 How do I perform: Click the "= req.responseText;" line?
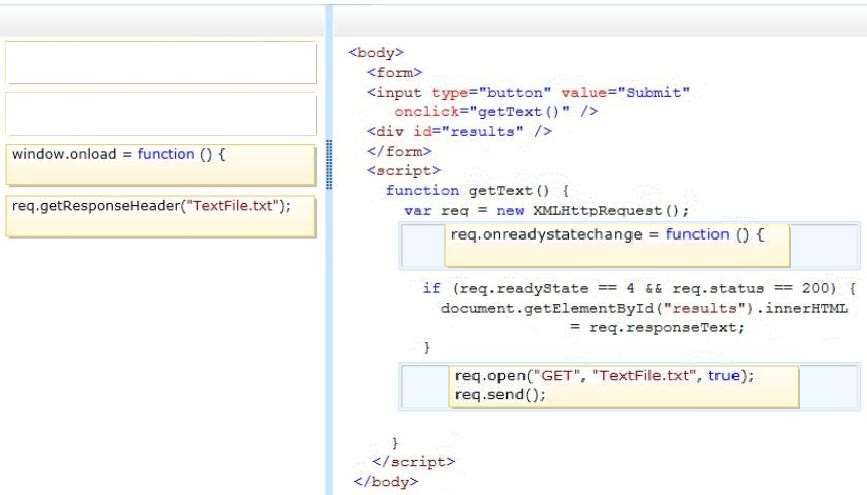coord(657,327)
